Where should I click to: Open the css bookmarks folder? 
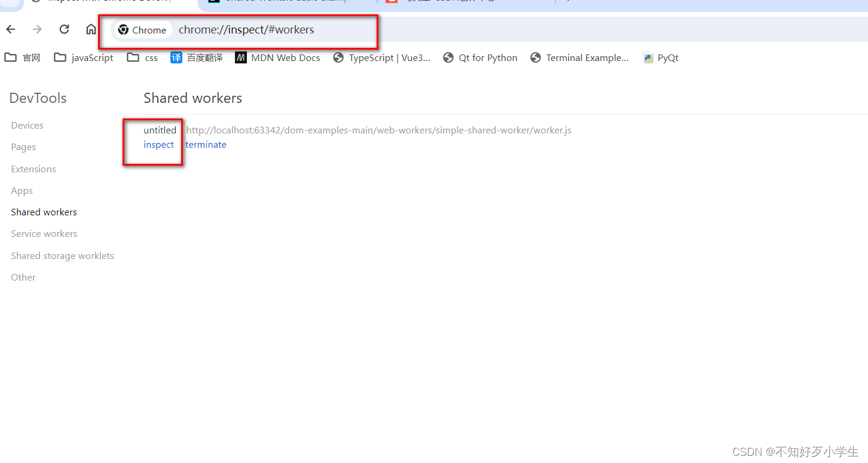tap(142, 57)
